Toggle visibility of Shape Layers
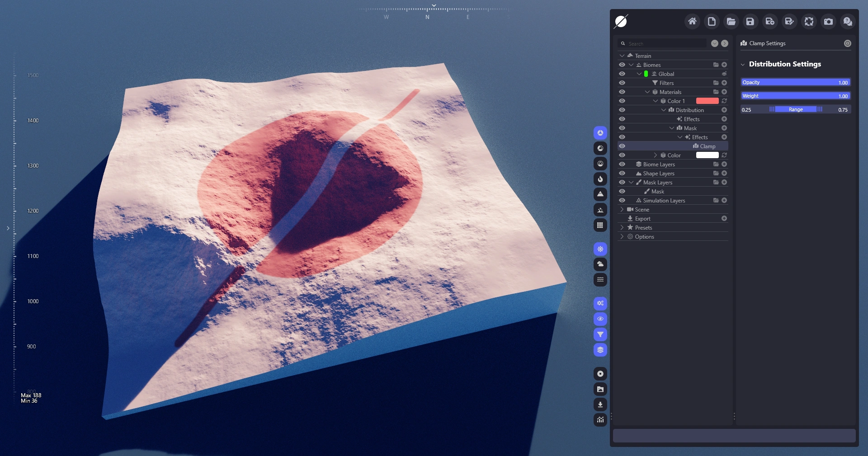The height and width of the screenshot is (456, 868). [622, 173]
